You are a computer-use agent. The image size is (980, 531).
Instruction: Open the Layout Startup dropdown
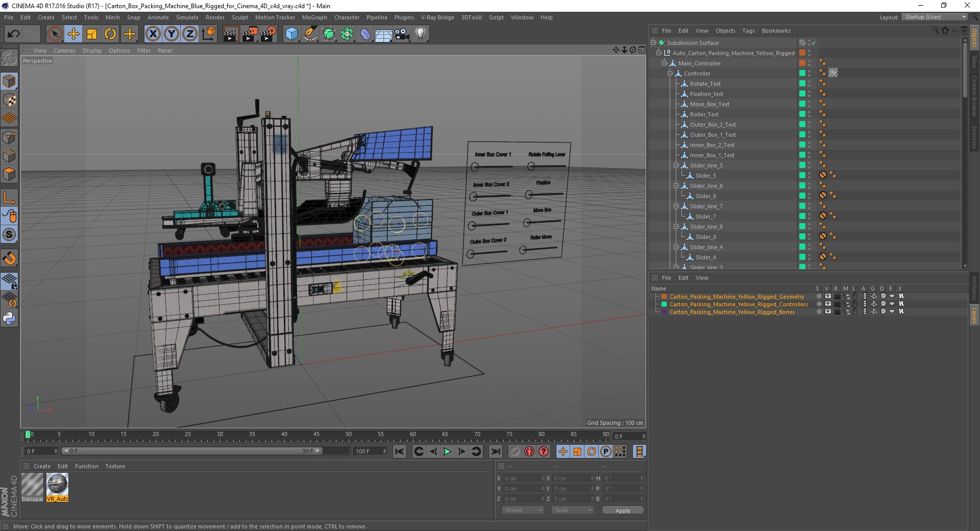pos(935,17)
